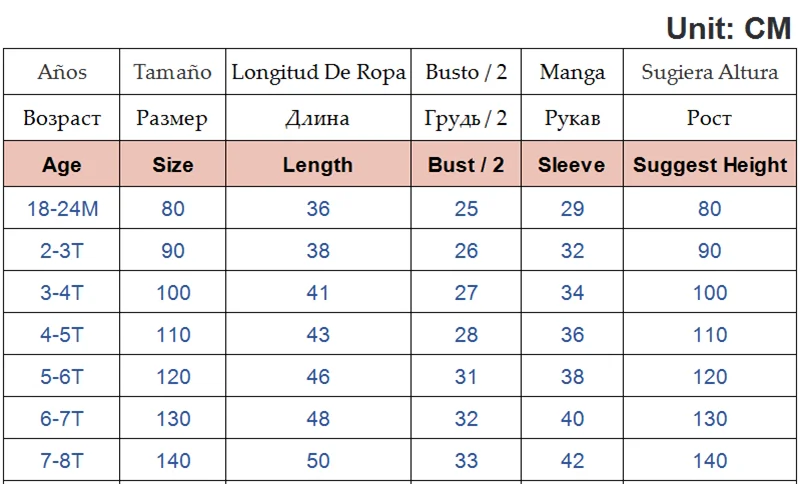The width and height of the screenshot is (800, 484).
Task: Click the Sleeve column header
Action: tap(571, 165)
